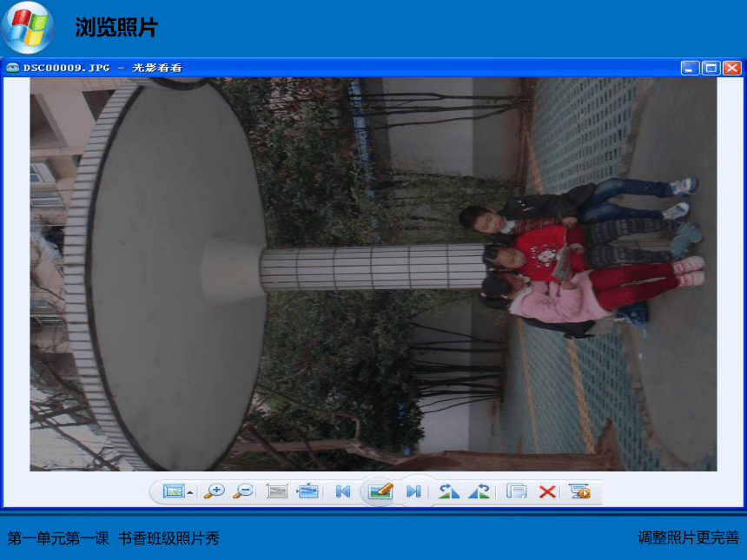This screenshot has height=560, width=747.
Task: Go to previous photo
Action: [343, 491]
